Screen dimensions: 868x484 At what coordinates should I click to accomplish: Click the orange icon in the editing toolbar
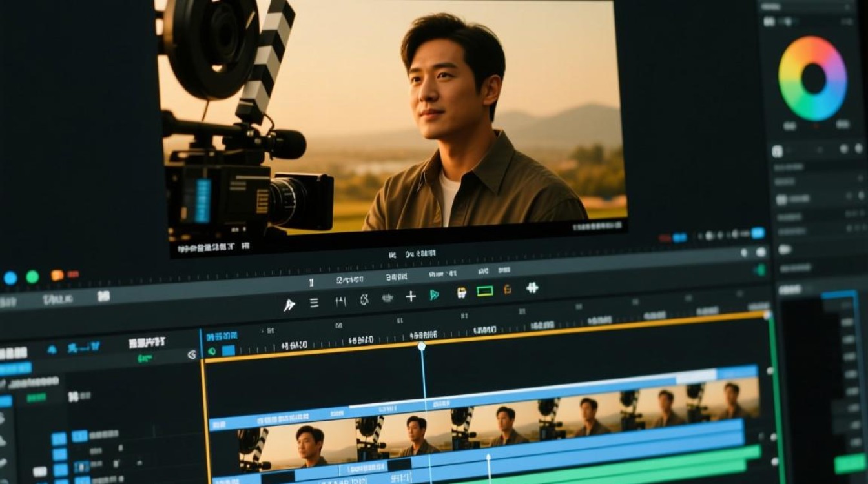click(x=508, y=290)
